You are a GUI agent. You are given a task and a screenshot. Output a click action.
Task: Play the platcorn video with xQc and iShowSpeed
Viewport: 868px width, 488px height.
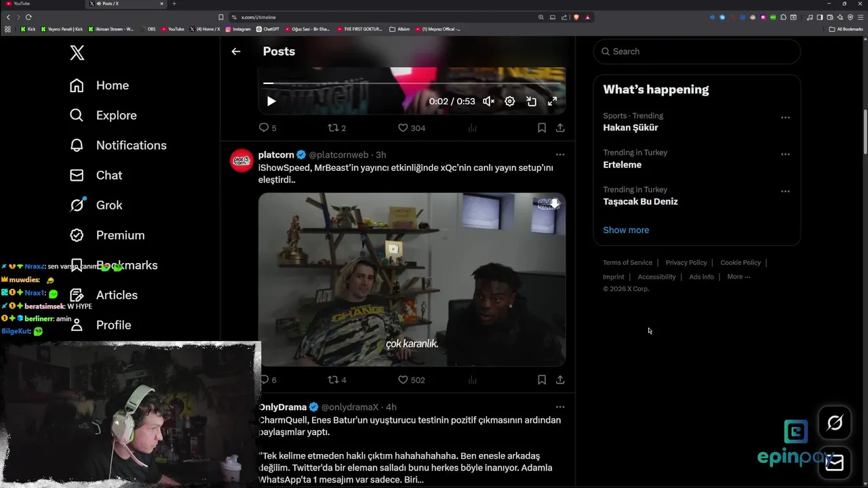[412, 279]
